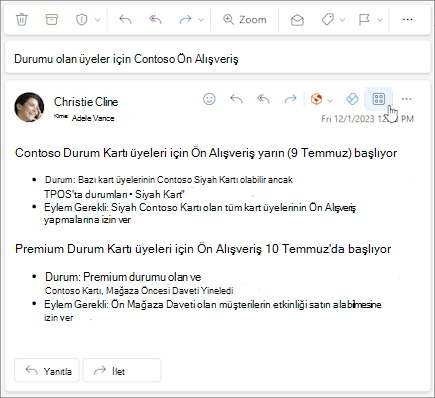Screen dimensions: 435x398
Task: Open the Report options dropdown arrow
Action: (x=97, y=20)
